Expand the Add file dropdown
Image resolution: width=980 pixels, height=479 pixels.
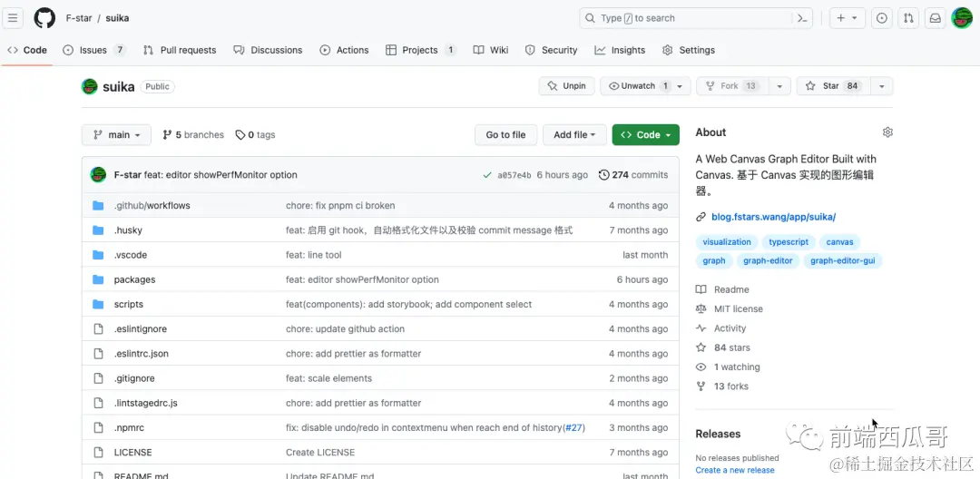(575, 135)
